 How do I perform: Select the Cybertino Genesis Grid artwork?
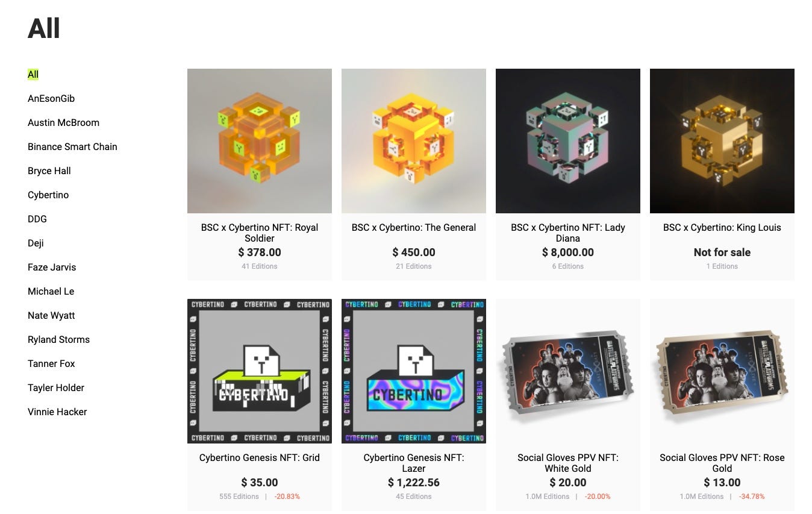click(x=260, y=371)
